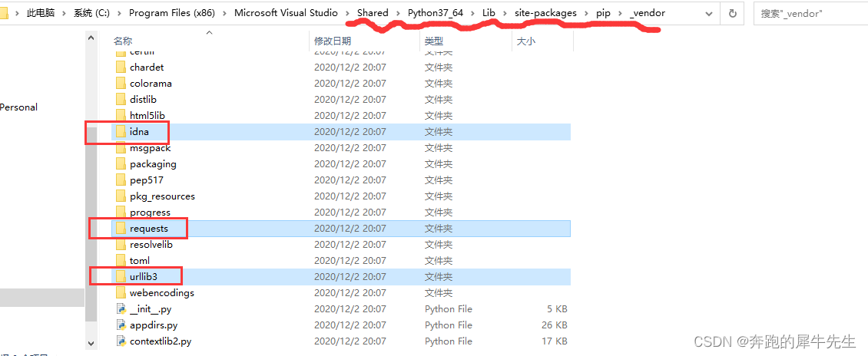Click 文件夹 type in chardet row
868x356 pixels.
[439, 68]
